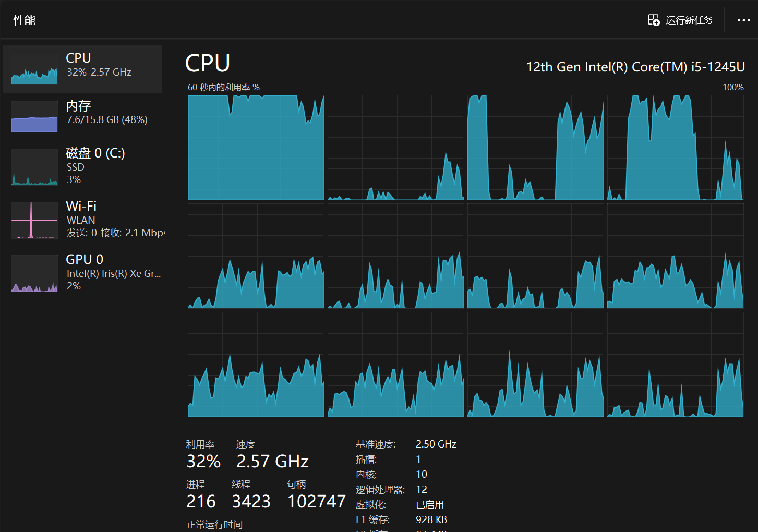Click the 发送: 0 接收: 2.1 Mbps text

[115, 233]
